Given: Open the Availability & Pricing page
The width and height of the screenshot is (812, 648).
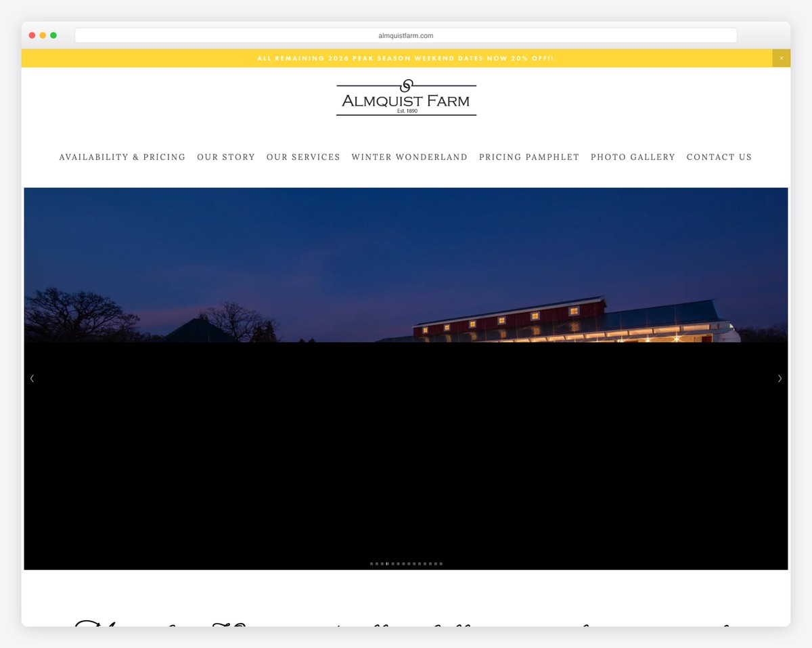Looking at the screenshot, I should point(122,156).
